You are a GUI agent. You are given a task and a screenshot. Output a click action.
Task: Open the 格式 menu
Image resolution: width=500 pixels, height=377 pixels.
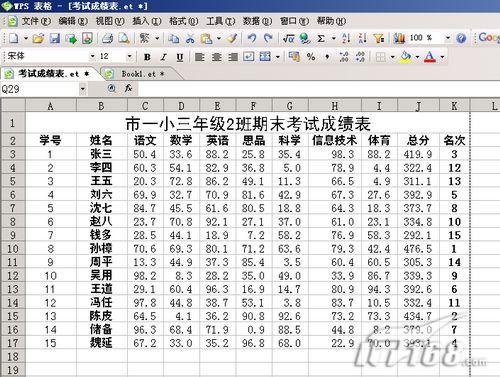(x=183, y=21)
